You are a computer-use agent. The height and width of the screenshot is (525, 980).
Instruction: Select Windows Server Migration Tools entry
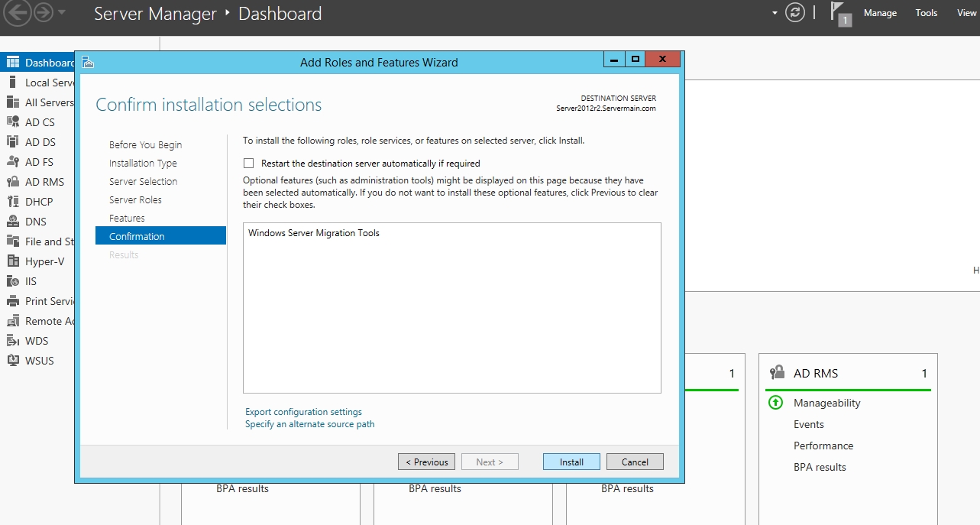click(314, 233)
